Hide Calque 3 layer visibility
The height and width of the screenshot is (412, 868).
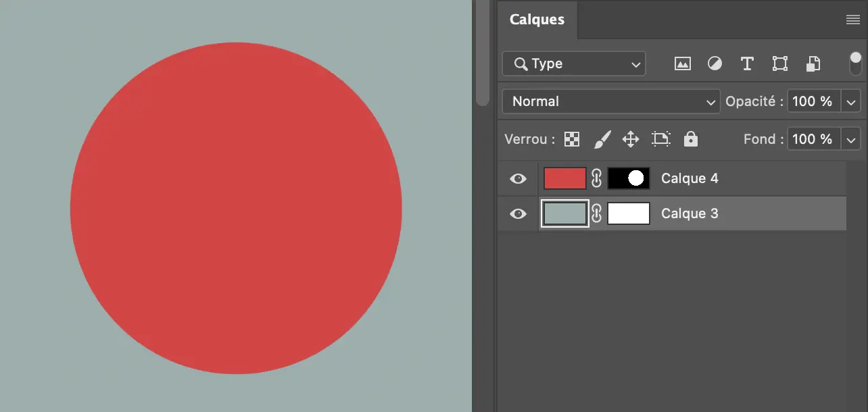pyautogui.click(x=518, y=213)
